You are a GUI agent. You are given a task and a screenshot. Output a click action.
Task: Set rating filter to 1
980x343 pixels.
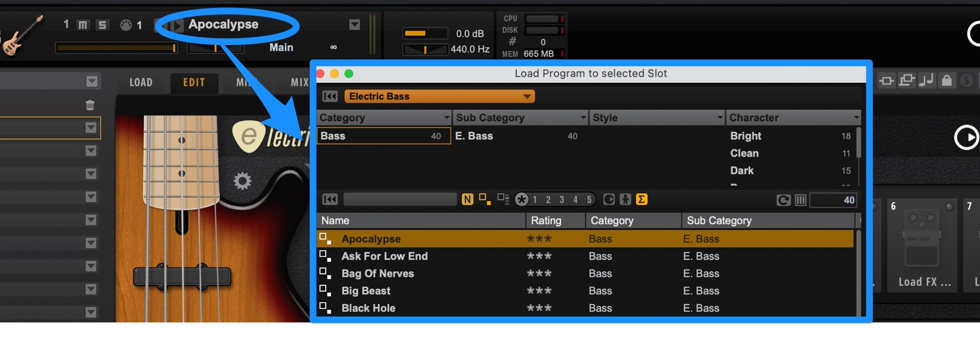click(x=535, y=200)
